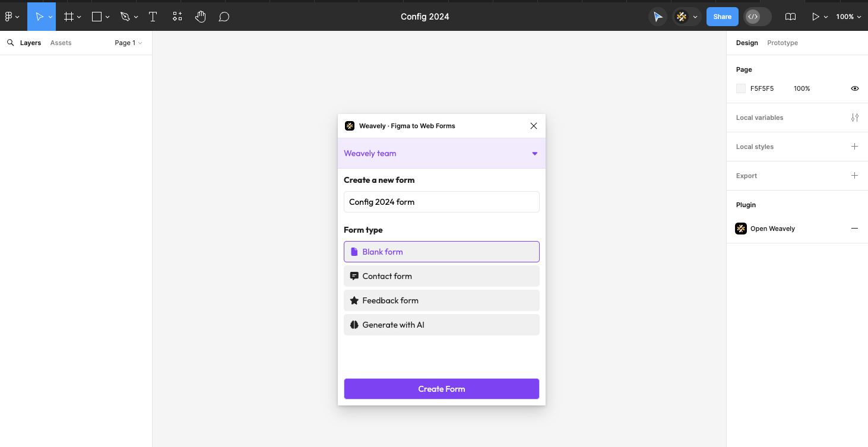Click the Export section label
Screen dimensions: 868x447
(x=746, y=176)
